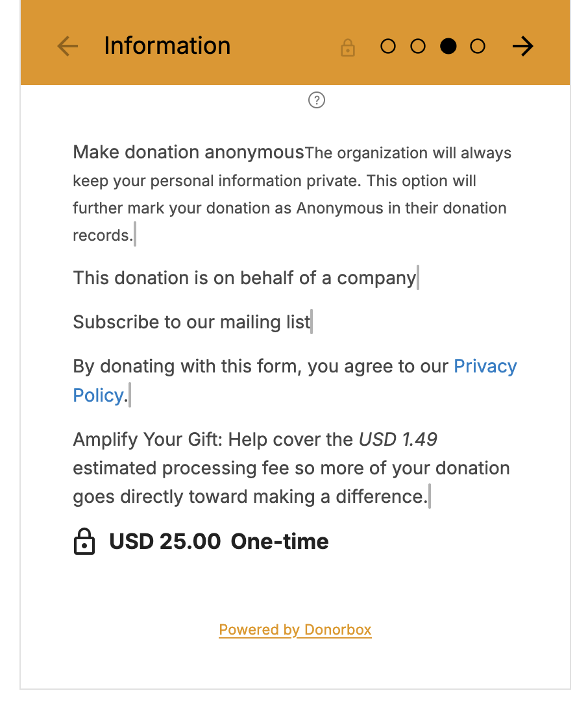Image resolution: width=588 pixels, height=706 pixels.
Task: Click the Information page heading
Action: click(x=167, y=46)
